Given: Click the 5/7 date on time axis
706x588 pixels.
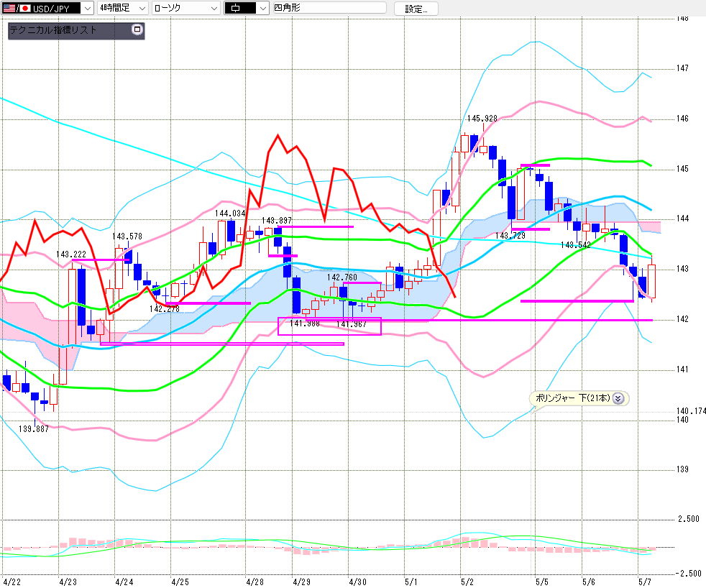Looking at the screenshot, I should (645, 582).
